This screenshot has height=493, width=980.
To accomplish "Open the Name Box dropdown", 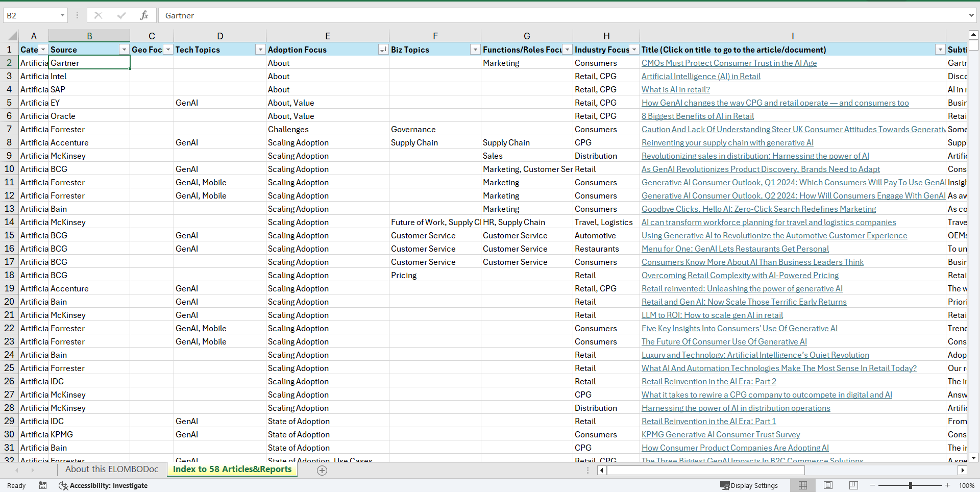I will tap(62, 15).
